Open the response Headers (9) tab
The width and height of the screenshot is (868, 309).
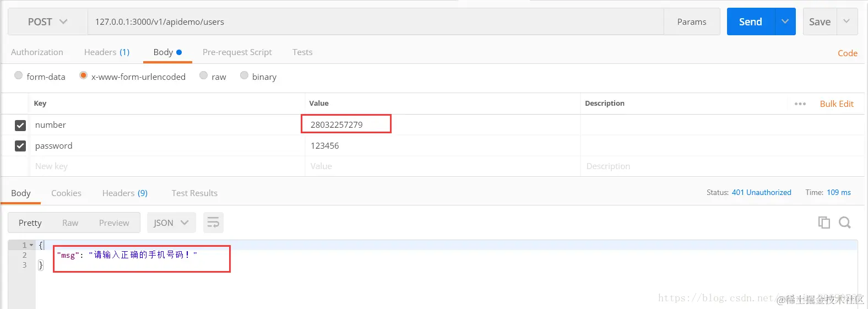click(125, 193)
